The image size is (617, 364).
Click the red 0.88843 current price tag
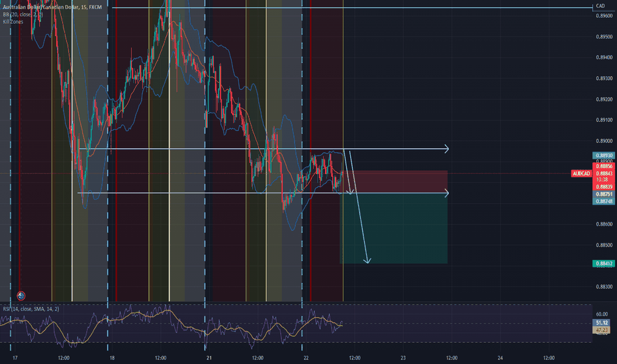(x=604, y=173)
